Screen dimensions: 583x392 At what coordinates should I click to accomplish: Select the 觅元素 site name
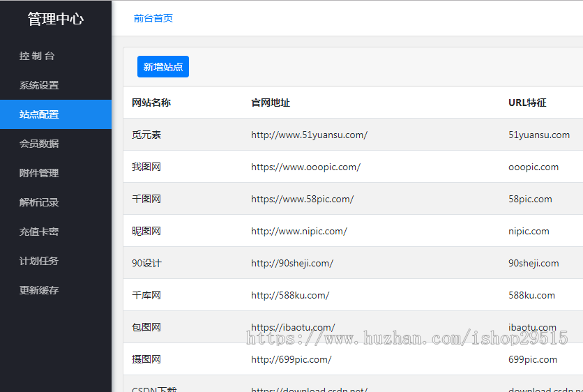pos(146,135)
